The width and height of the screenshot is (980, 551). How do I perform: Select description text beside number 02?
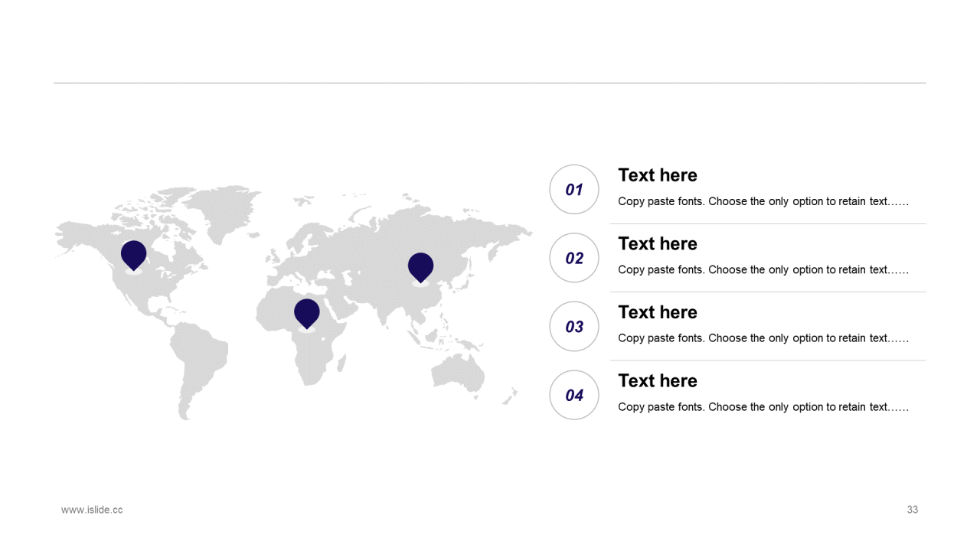coord(763,269)
